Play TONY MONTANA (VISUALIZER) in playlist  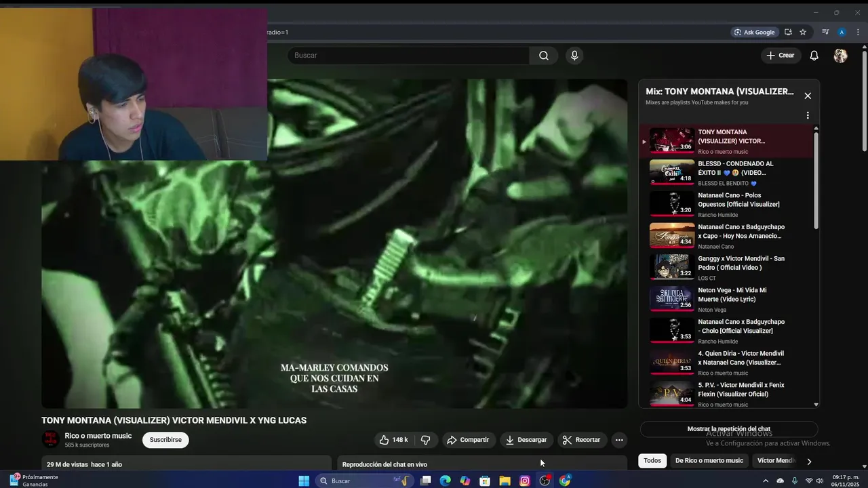point(726,141)
